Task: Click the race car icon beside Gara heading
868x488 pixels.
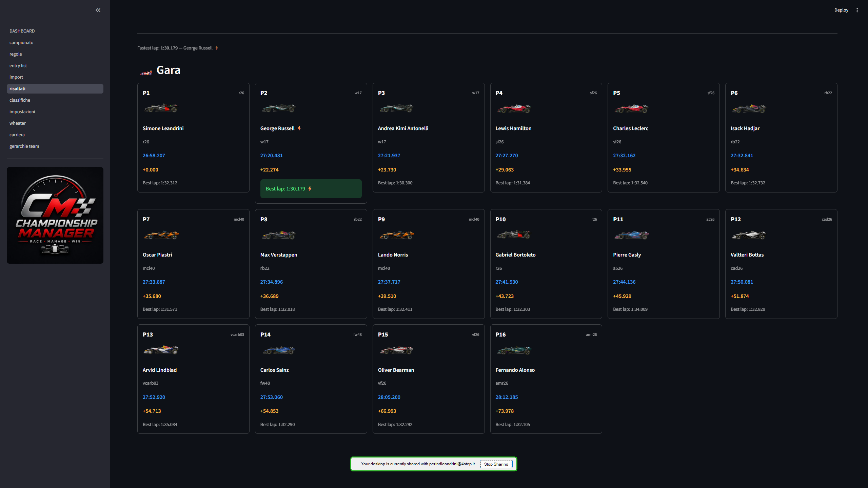Action: pyautogui.click(x=146, y=72)
